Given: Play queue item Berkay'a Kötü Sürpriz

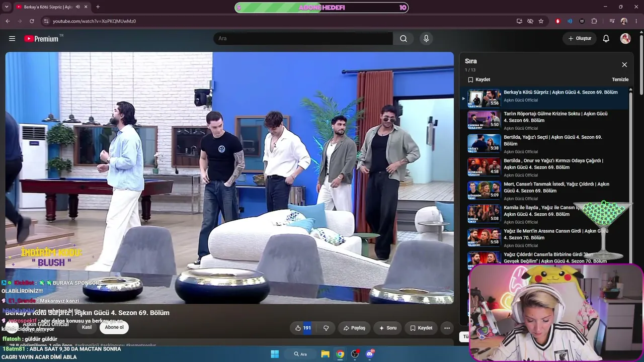Looking at the screenshot, I should (x=544, y=98).
